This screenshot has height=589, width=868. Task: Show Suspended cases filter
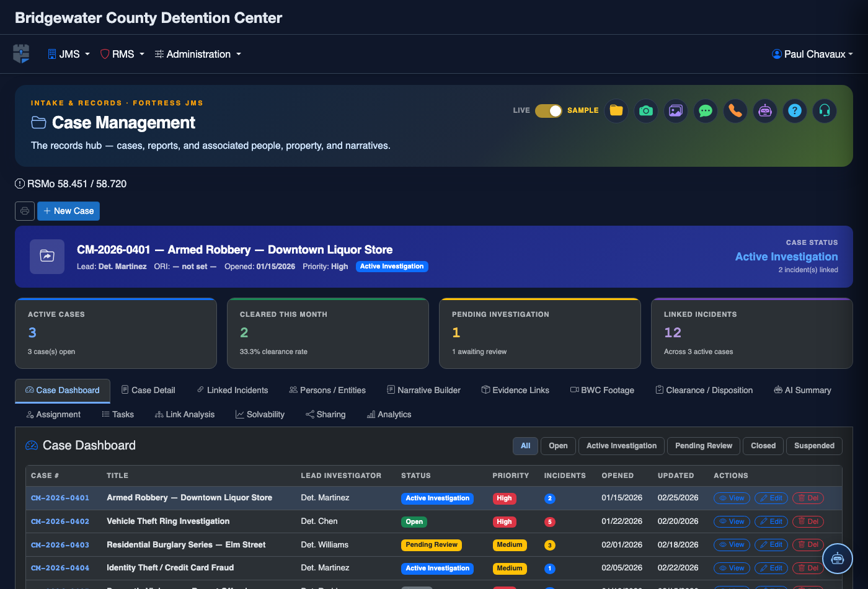[x=814, y=446]
